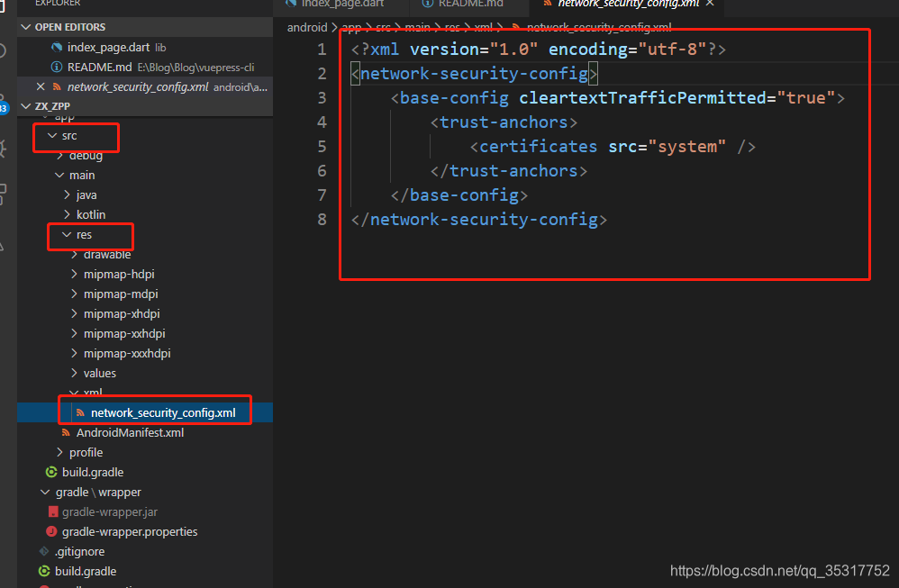Open AndroidManifest.xml from the tree
This screenshot has height=588, width=899.
click(x=130, y=433)
